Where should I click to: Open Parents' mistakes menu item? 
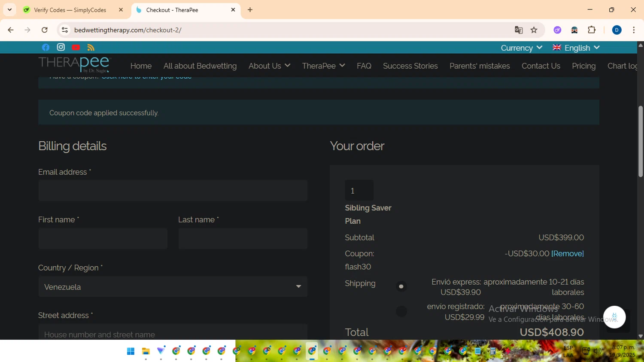coord(480,66)
